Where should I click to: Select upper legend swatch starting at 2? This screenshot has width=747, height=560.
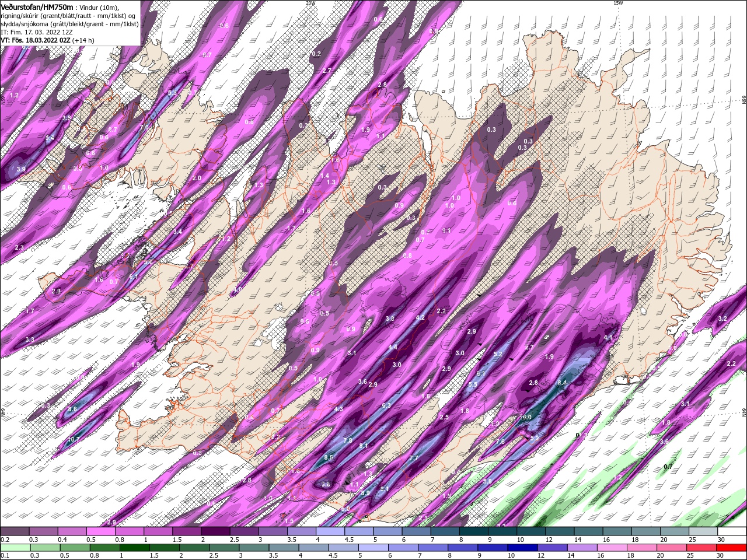pos(215,531)
